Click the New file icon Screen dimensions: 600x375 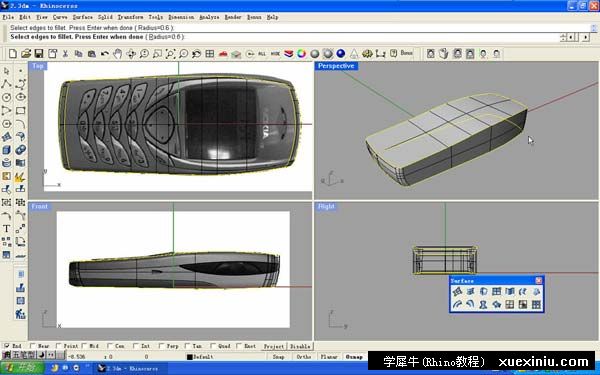[x=13, y=54]
